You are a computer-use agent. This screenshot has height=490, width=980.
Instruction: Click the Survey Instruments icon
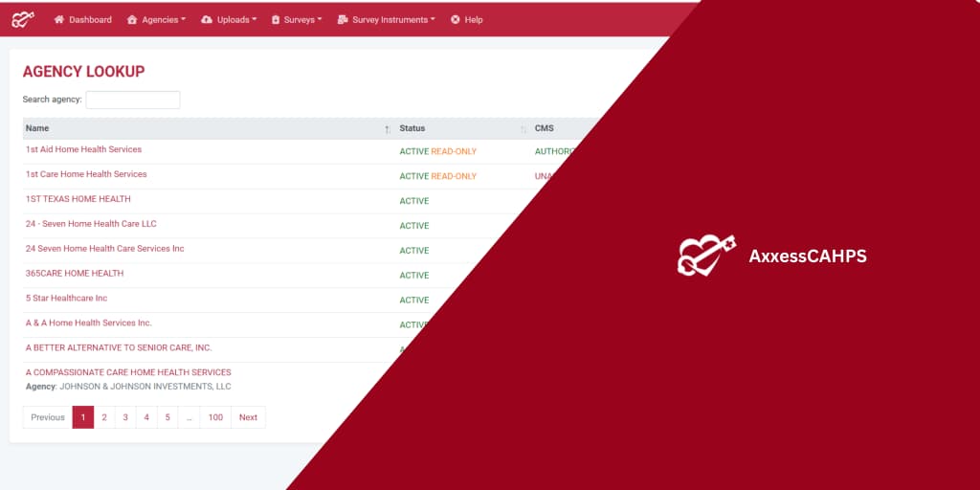coord(343,20)
